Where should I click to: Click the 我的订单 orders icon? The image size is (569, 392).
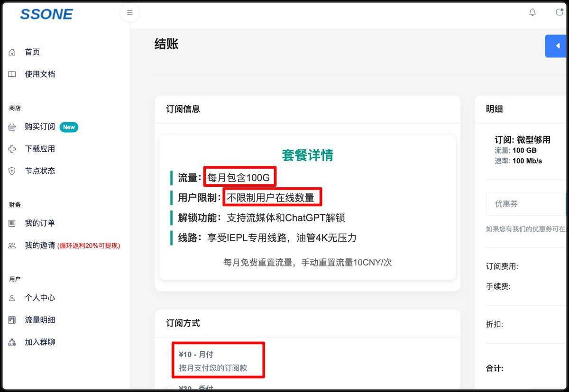tap(11, 223)
